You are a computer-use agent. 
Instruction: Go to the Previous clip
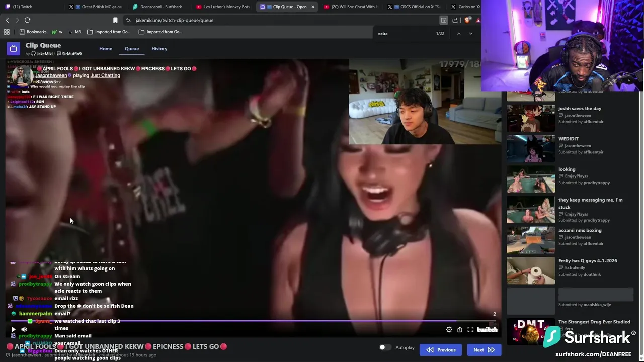coord(441,350)
